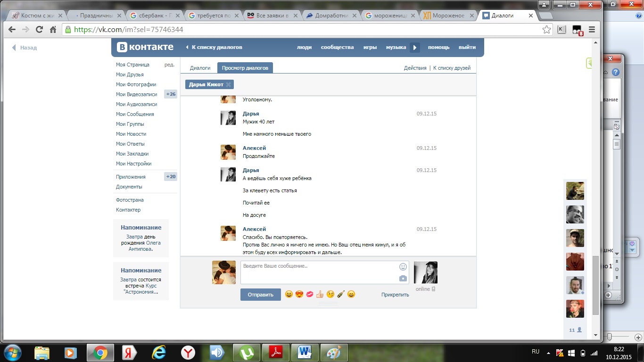Viewport: 644px width, 362px height.
Task: Go back with the browser's back arrow
Action: point(12,30)
